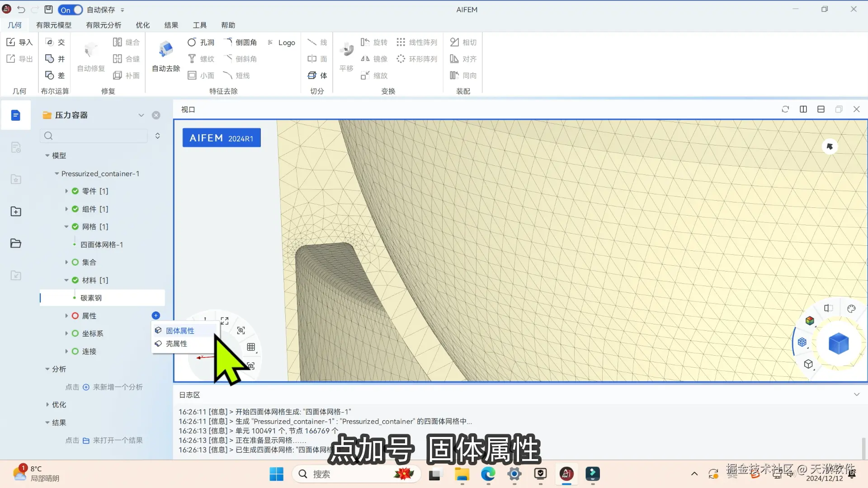Screen dimensions: 868x488
Task: Select 固体属性 from the popup menu
Action: [180, 330]
